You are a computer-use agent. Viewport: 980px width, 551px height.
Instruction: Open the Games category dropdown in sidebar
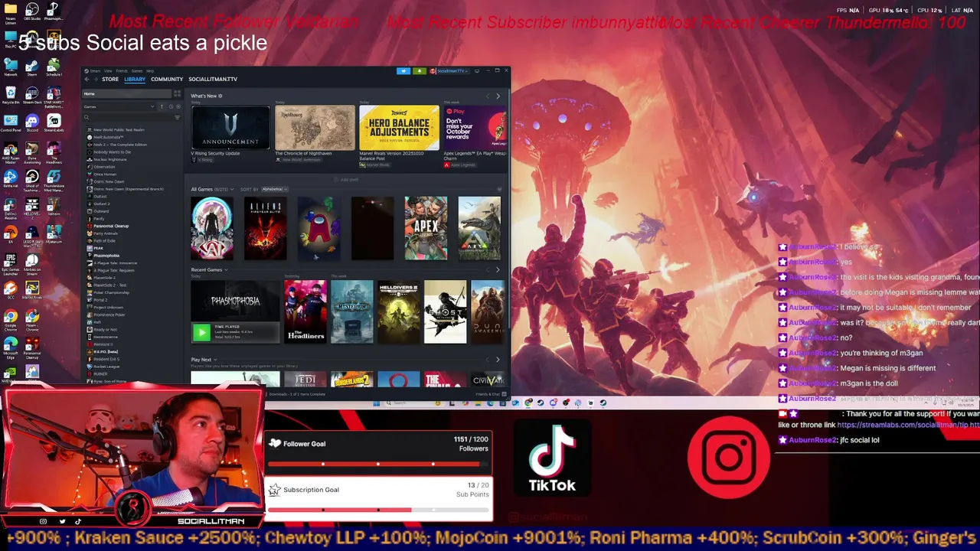click(119, 106)
